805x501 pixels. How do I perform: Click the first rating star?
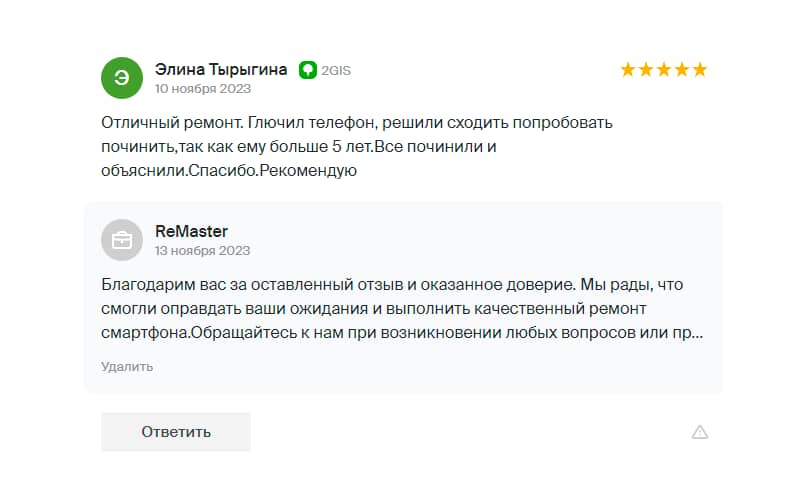coord(628,70)
